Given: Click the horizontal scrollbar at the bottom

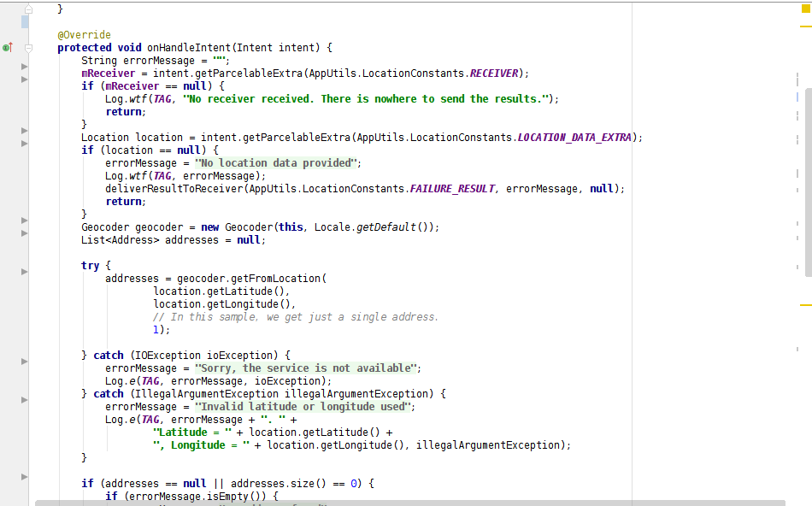Looking at the screenshot, I should [410, 503].
